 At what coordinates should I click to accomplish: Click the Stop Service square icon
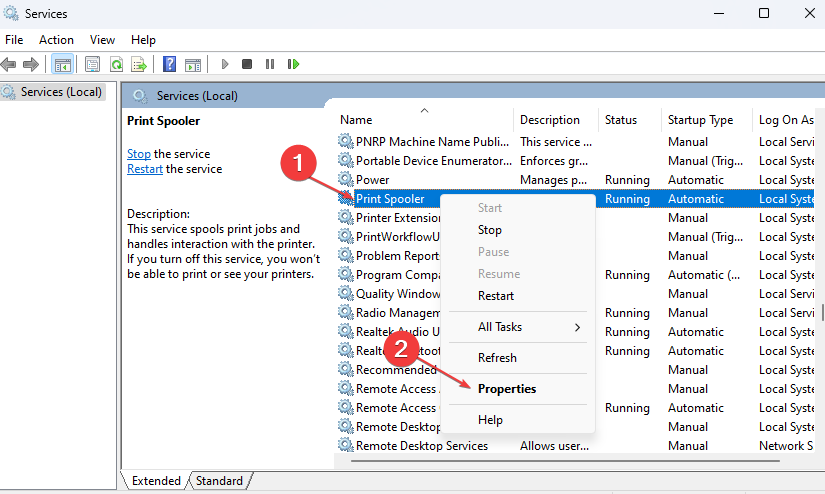point(247,64)
